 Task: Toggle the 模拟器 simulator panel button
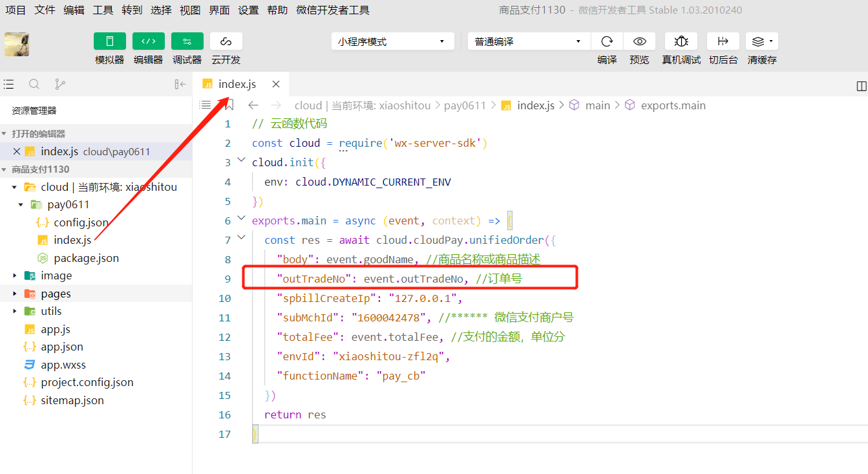point(110,41)
